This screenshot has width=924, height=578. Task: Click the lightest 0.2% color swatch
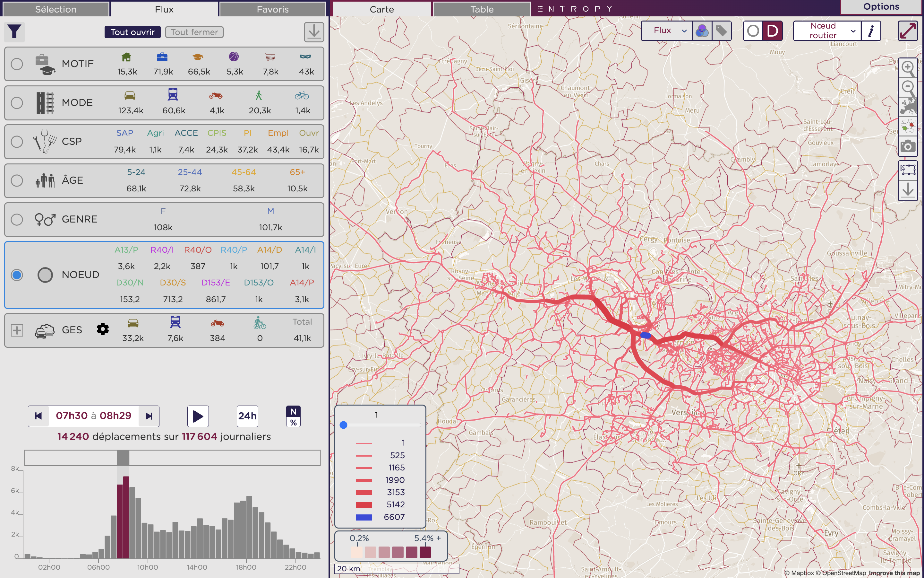(357, 552)
